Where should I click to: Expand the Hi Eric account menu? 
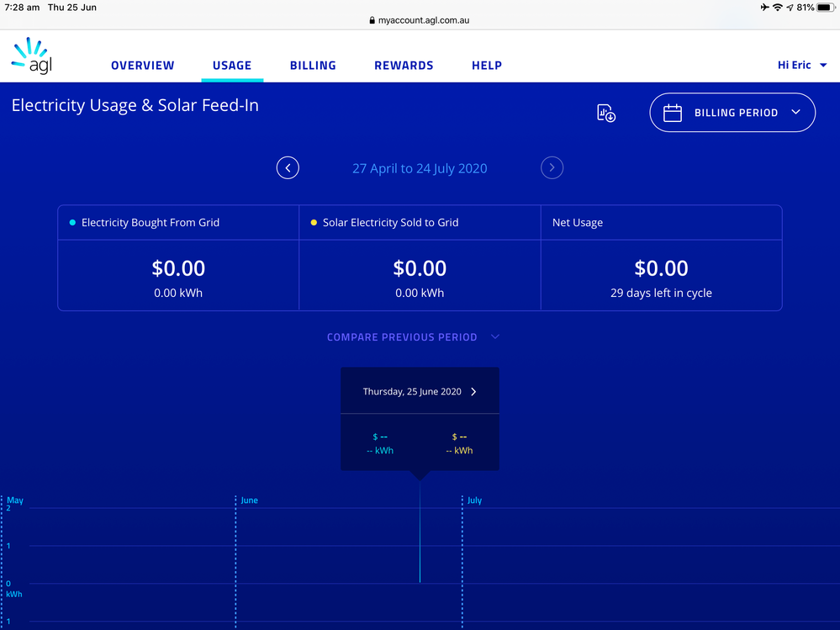coord(801,65)
